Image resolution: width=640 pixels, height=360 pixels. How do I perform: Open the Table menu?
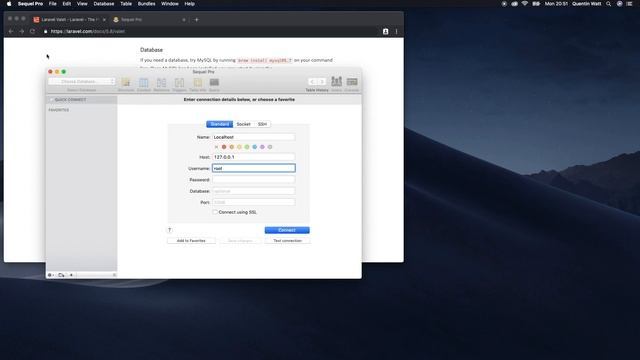coord(126,4)
